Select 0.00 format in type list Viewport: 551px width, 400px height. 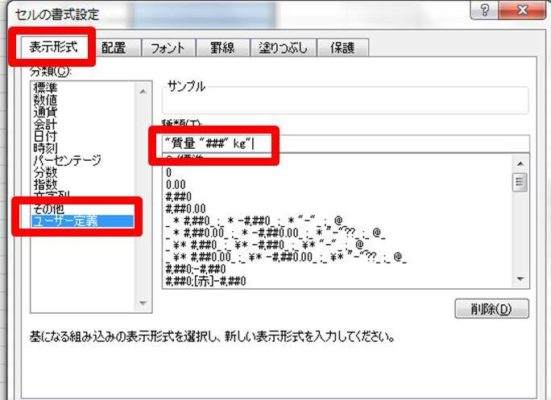(x=176, y=185)
